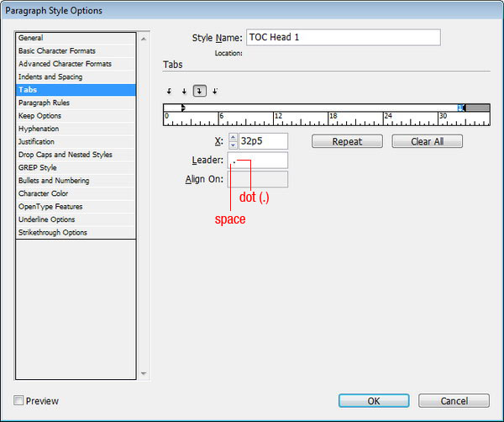Open Strikethrough Options category
The width and height of the screenshot is (504, 422).
click(76, 233)
